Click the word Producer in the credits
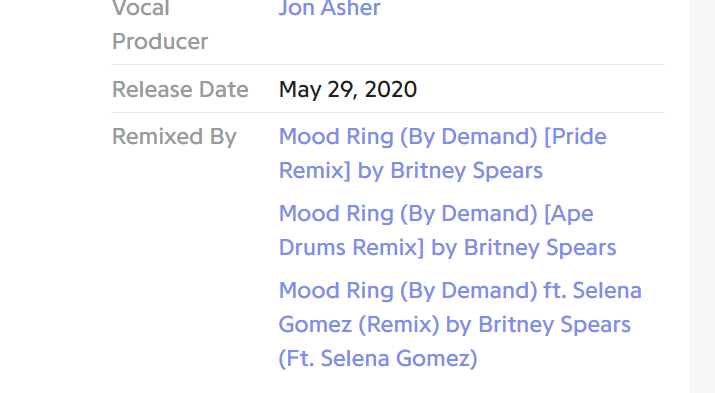 pyautogui.click(x=160, y=42)
